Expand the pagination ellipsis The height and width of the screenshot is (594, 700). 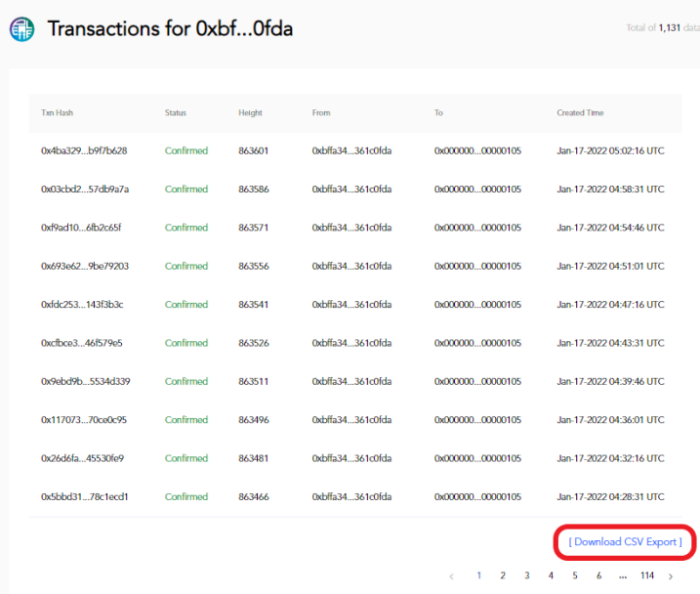[x=622, y=576]
